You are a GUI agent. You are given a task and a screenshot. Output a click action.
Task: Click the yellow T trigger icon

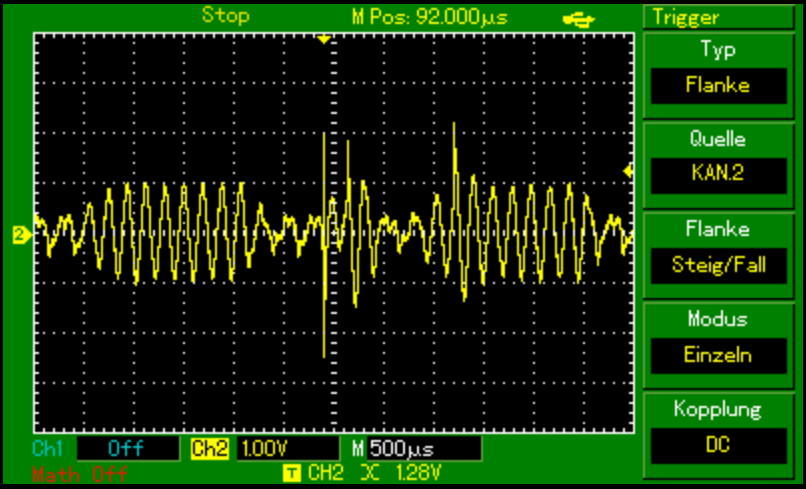point(291,471)
